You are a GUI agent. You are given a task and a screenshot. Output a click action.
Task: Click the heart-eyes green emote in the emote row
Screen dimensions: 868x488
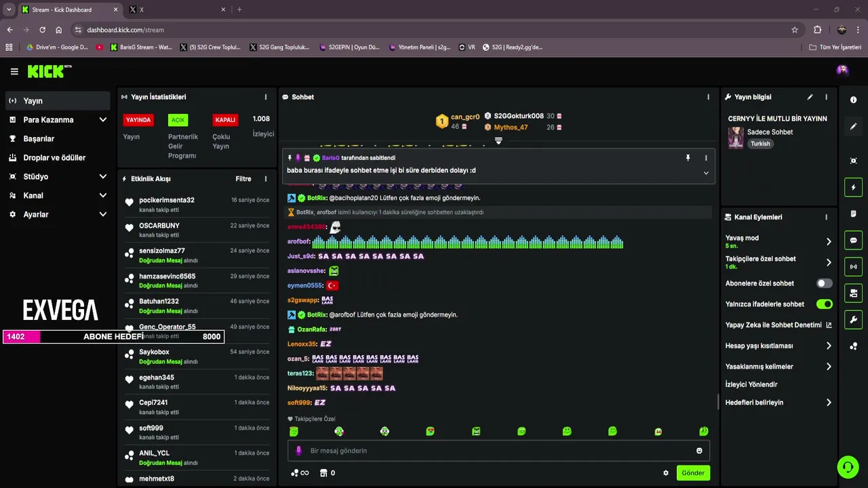pyautogui.click(x=430, y=431)
